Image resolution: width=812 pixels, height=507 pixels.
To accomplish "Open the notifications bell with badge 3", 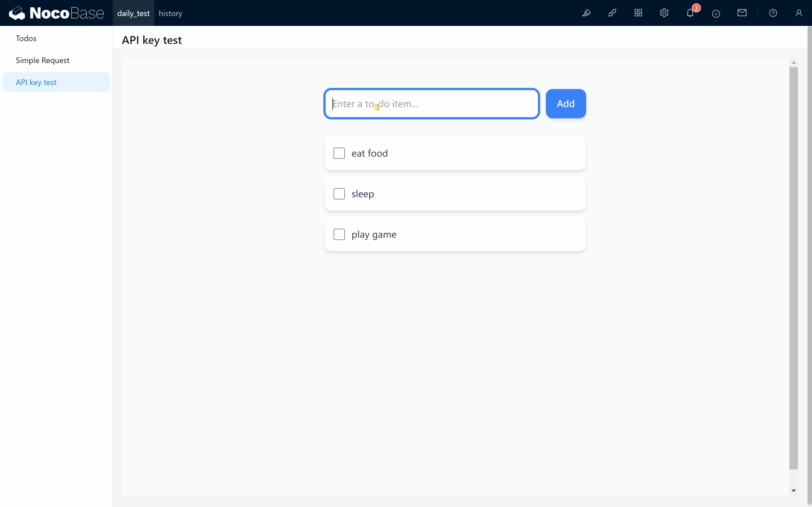I will pyautogui.click(x=690, y=13).
